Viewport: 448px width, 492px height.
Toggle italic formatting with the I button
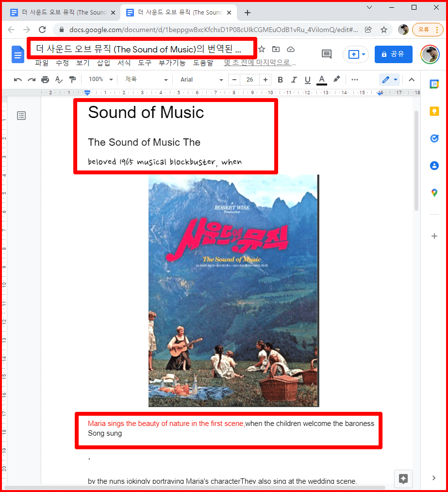point(294,80)
